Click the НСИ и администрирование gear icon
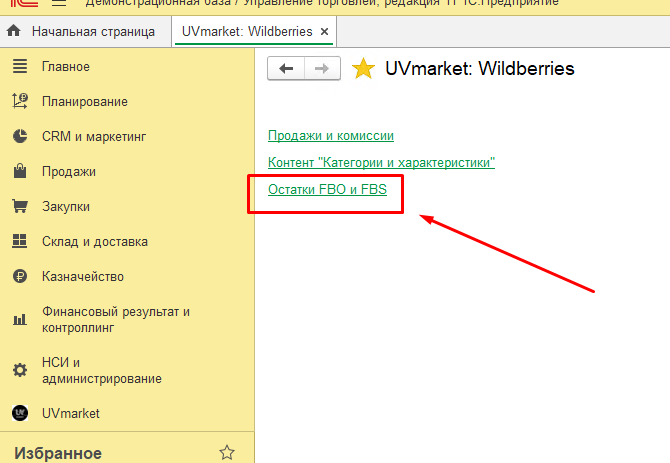670x463 pixels. pyautogui.click(x=20, y=370)
